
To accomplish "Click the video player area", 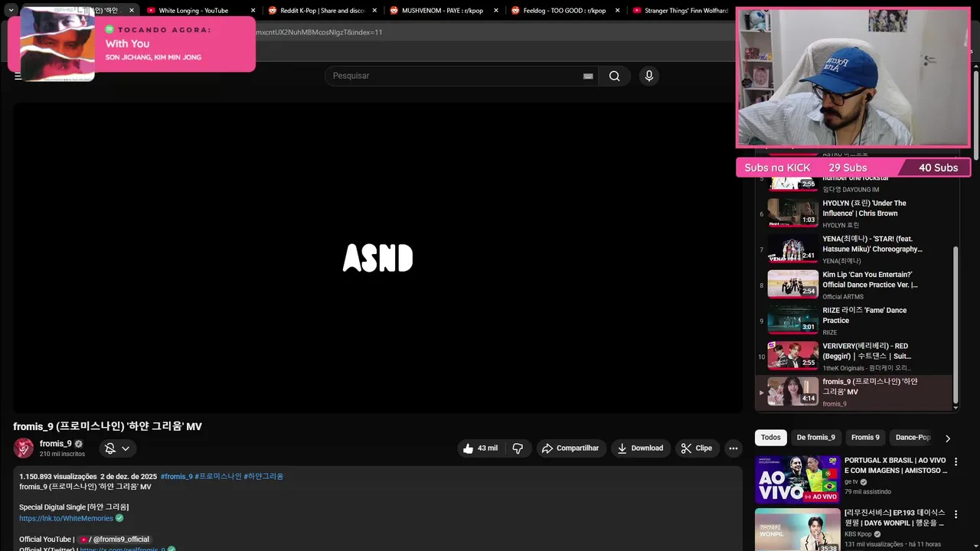I will [377, 258].
